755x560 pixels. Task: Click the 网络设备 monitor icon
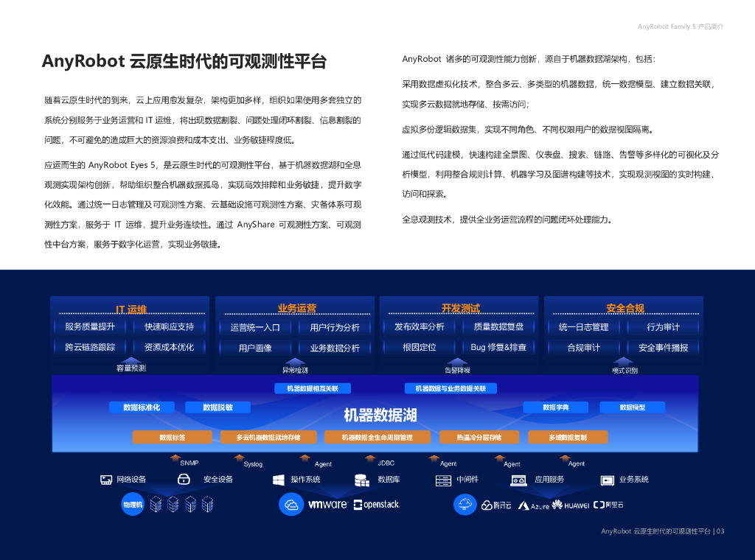point(106,480)
